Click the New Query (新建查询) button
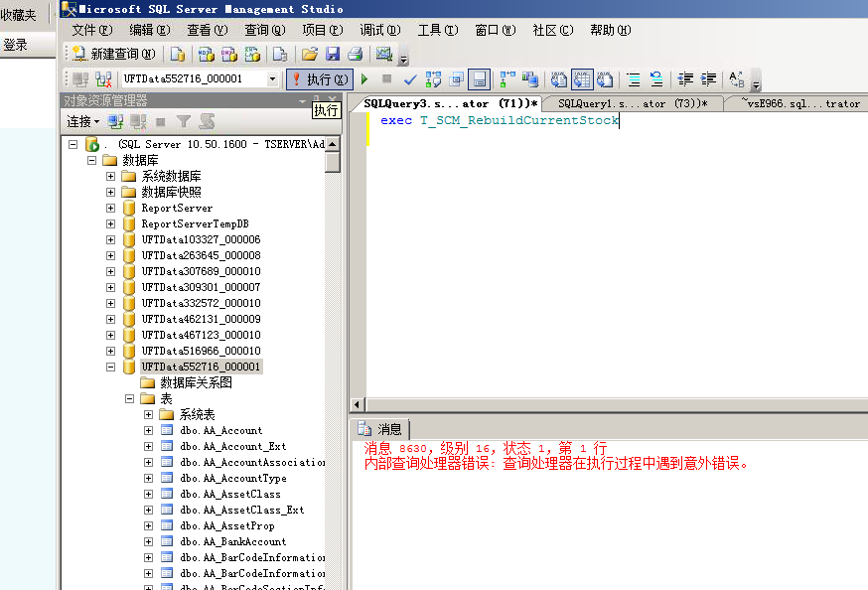The height and width of the screenshot is (590, 868). click(114, 54)
